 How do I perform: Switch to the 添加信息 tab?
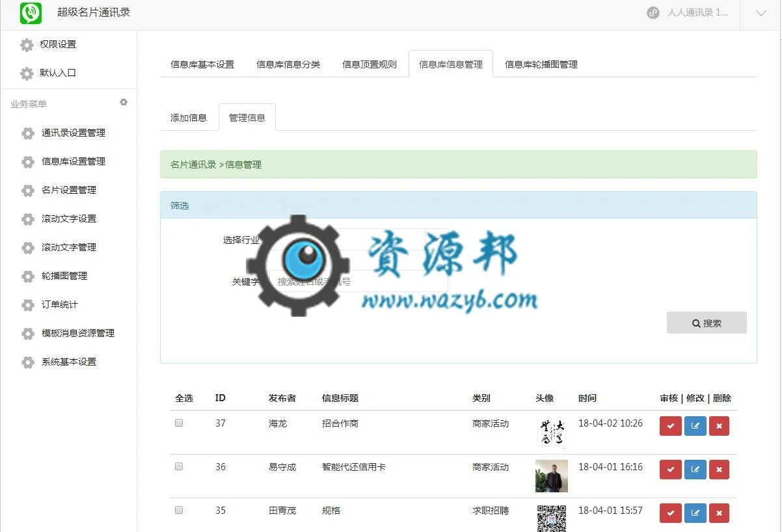tap(189, 118)
